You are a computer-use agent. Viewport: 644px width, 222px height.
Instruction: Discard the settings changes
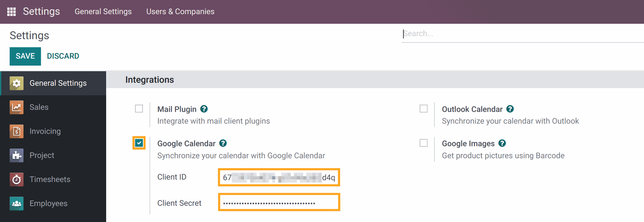(63, 56)
